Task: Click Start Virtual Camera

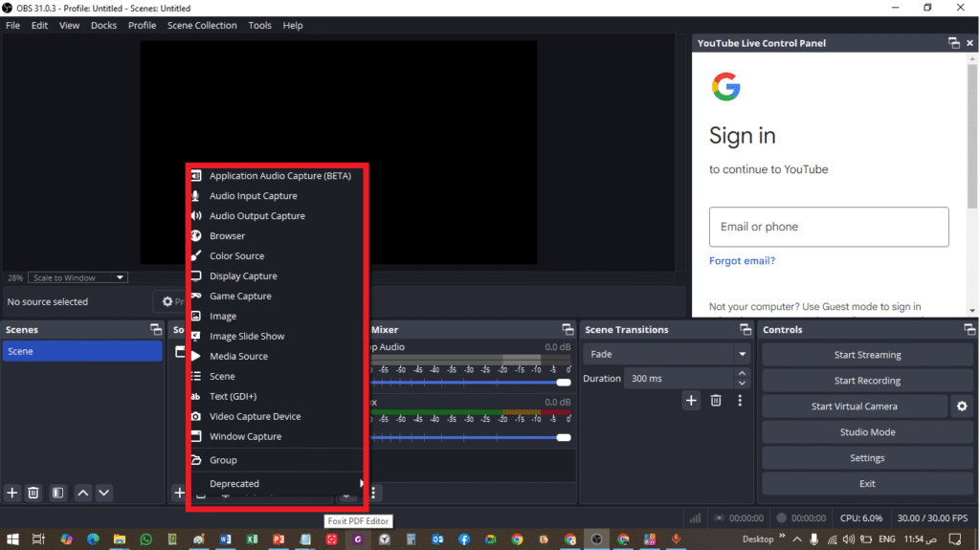Action: (x=855, y=407)
